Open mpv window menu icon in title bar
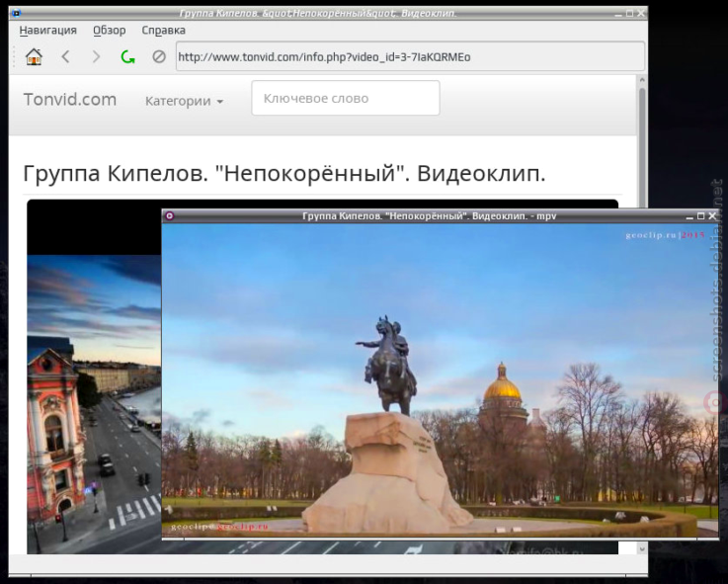 click(170, 215)
